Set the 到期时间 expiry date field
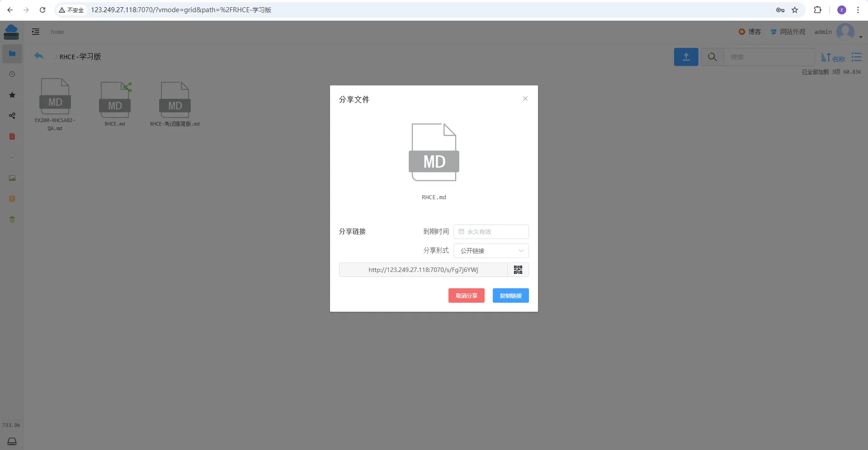 491,232
